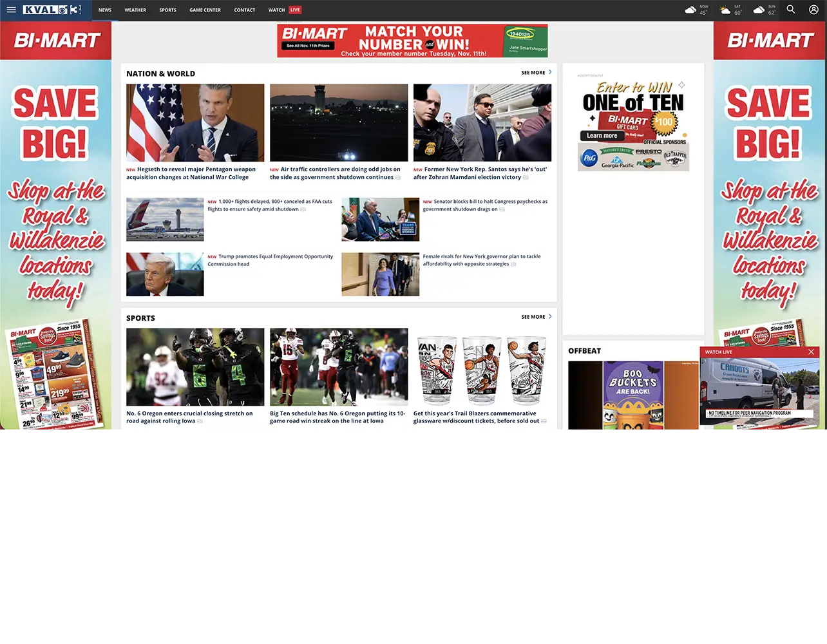Open the Sports menu item
827x644 pixels.
point(168,10)
